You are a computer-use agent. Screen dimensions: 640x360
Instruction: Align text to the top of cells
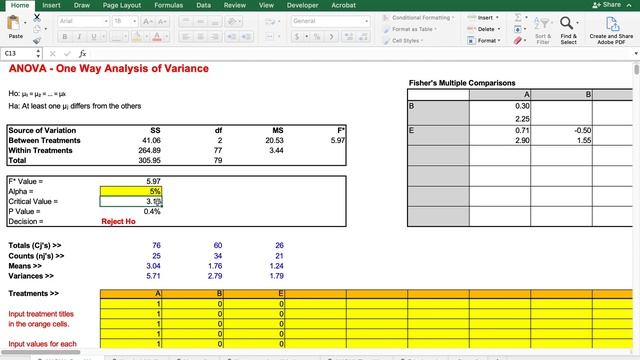(x=186, y=21)
